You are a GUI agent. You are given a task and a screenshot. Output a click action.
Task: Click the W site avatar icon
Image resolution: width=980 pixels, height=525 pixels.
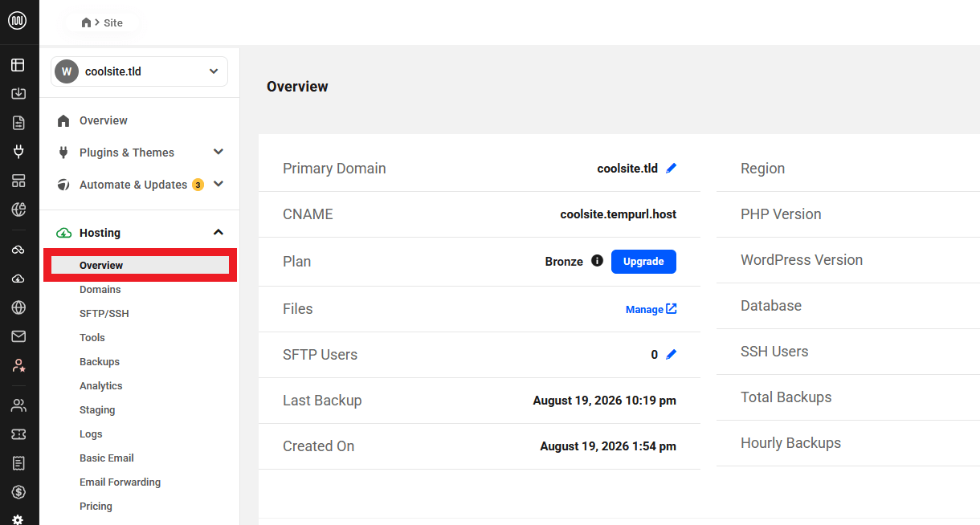tap(66, 71)
